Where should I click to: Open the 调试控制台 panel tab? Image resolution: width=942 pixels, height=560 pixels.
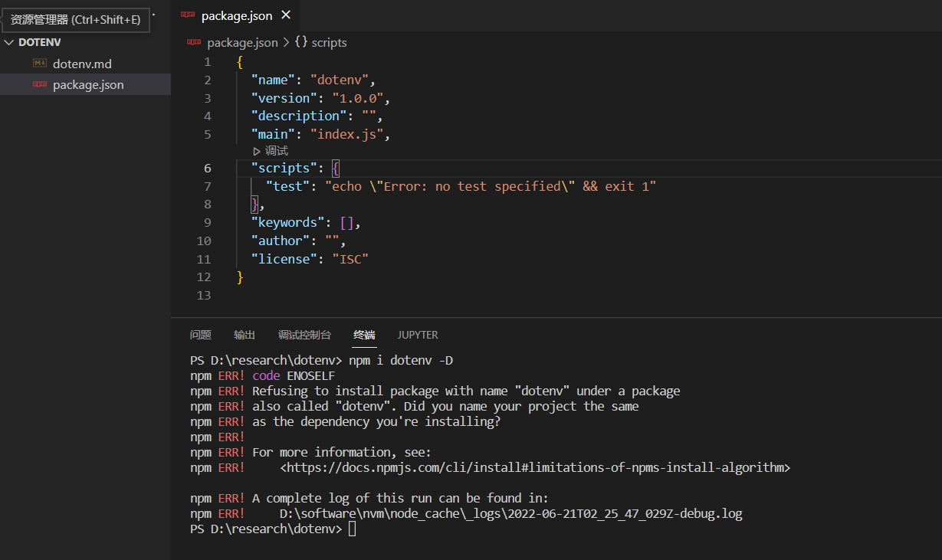click(304, 335)
